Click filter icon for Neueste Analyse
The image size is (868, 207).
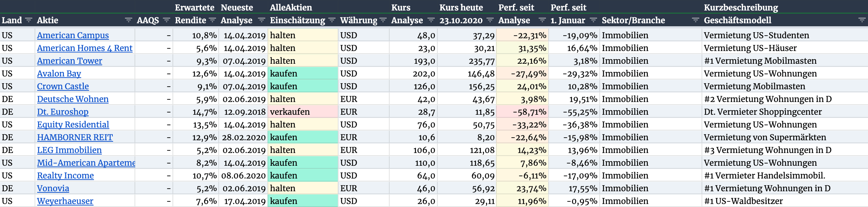click(262, 20)
